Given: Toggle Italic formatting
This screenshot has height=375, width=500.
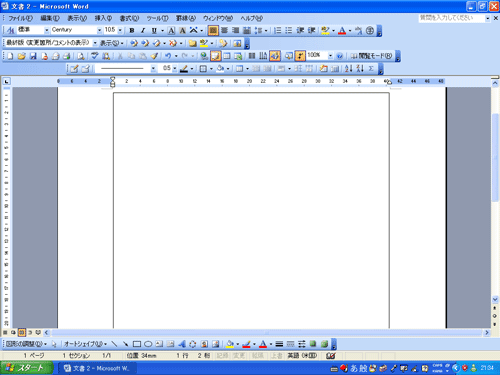Looking at the screenshot, I should click(x=143, y=31).
